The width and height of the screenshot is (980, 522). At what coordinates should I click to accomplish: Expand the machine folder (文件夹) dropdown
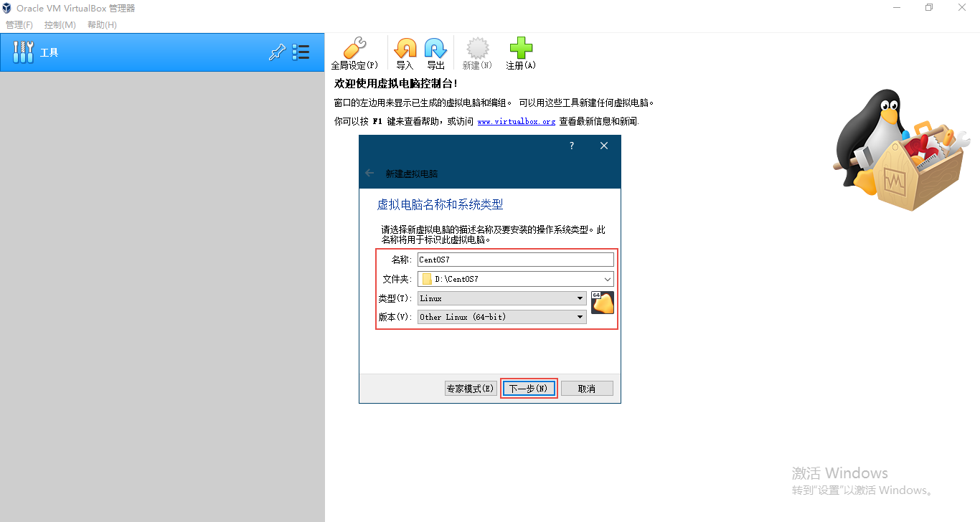(608, 279)
